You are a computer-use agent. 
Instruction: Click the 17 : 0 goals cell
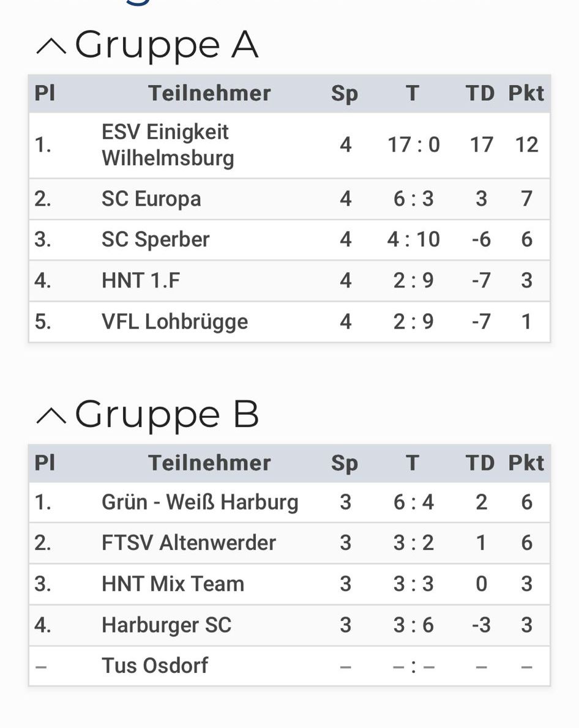pyautogui.click(x=414, y=145)
